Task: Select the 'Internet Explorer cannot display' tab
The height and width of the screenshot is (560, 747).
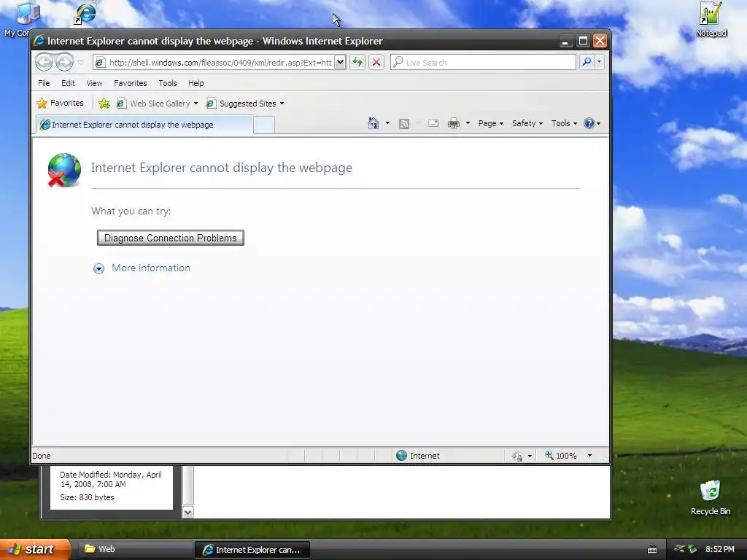Action: [x=144, y=125]
